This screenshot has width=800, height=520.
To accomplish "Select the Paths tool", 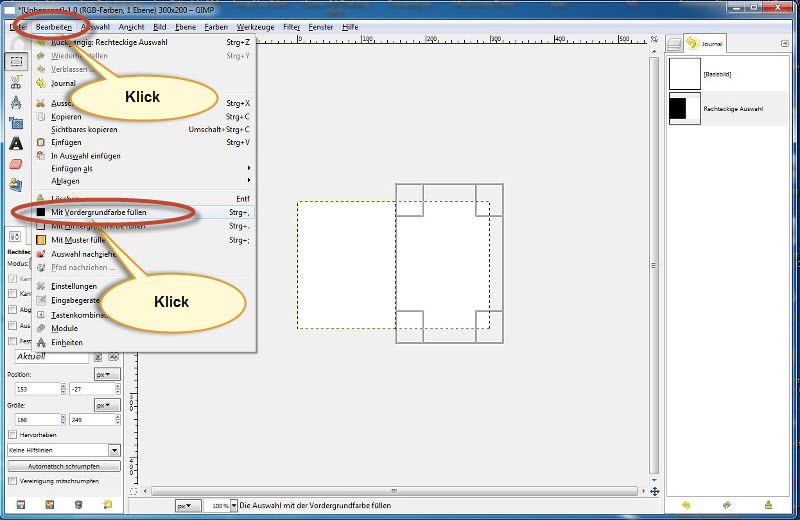I will 16,102.
